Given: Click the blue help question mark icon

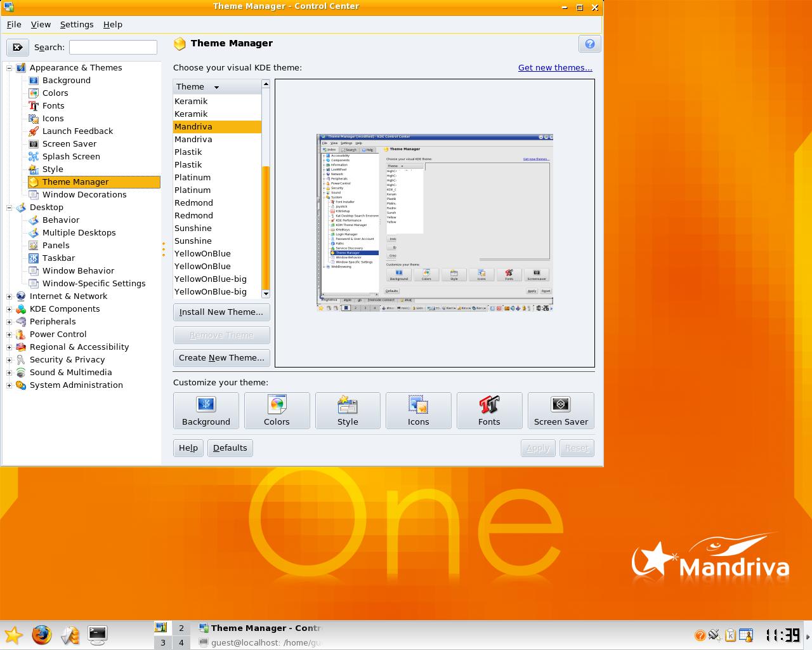Looking at the screenshot, I should (589, 44).
